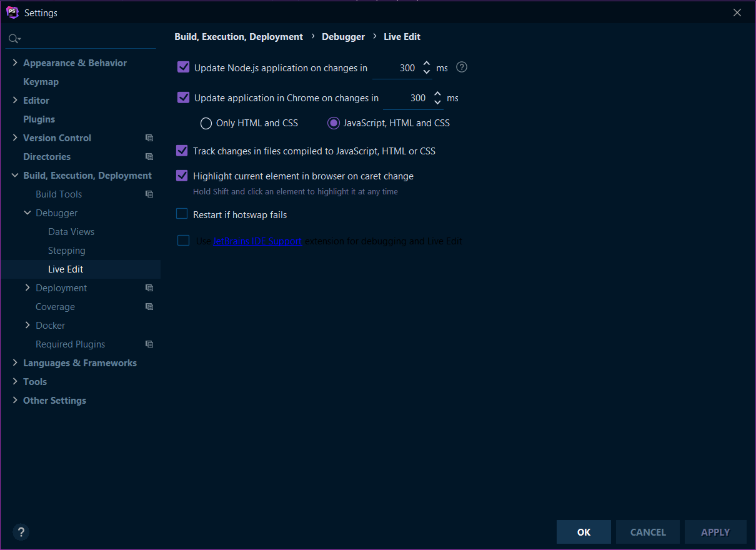Image resolution: width=756 pixels, height=550 pixels.
Task: Click the PhpStorm logo in title bar
Action: coord(12,12)
